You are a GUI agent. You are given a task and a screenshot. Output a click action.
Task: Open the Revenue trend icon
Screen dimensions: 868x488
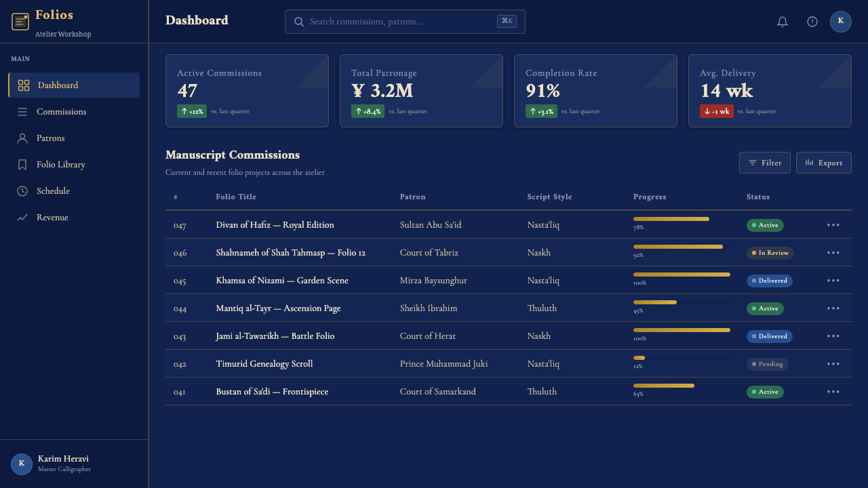pyautogui.click(x=22, y=218)
